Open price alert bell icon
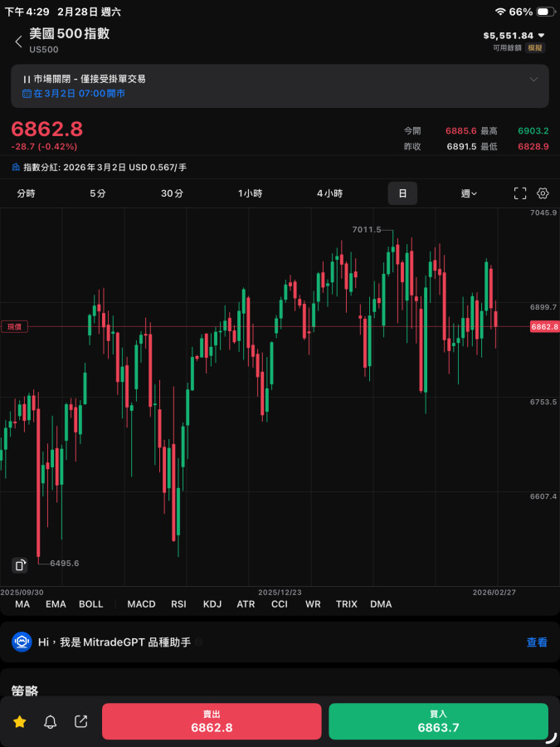The width and height of the screenshot is (560, 747). point(51,722)
